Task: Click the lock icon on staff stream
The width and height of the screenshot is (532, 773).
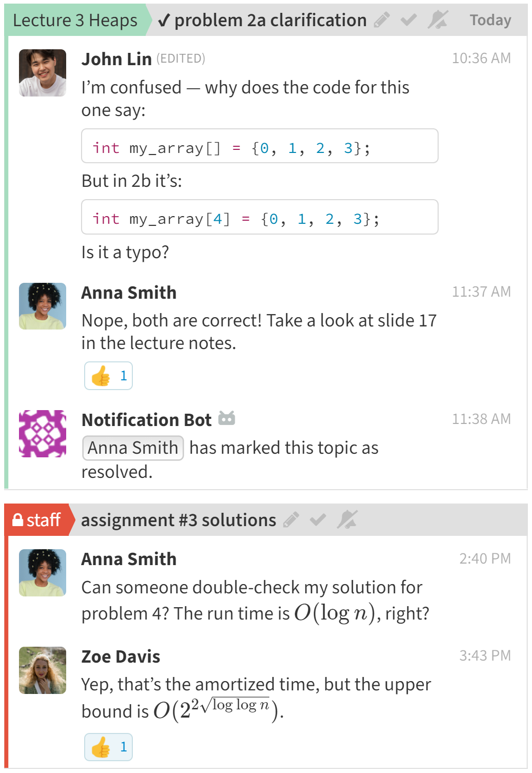Action: (x=18, y=520)
